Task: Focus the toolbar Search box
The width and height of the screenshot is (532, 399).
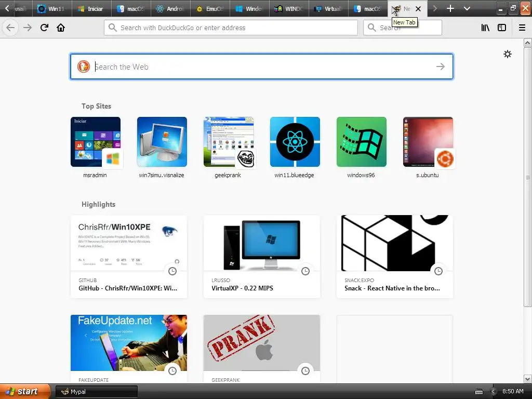Action: [x=403, y=28]
